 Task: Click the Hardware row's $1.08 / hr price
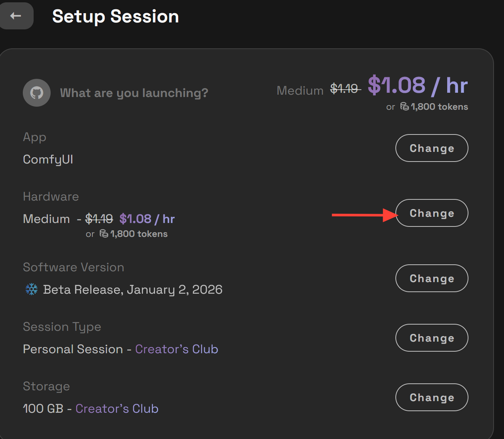pyautogui.click(x=147, y=219)
